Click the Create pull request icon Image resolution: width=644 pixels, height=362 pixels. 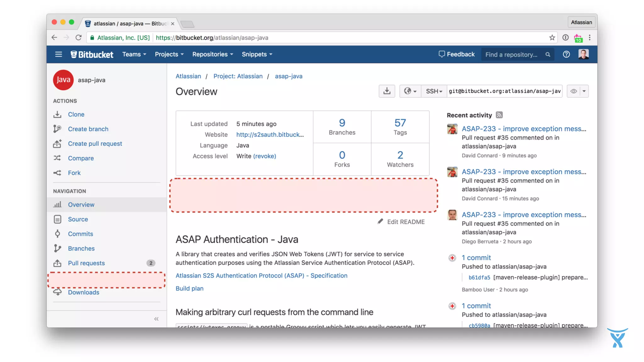(x=57, y=144)
